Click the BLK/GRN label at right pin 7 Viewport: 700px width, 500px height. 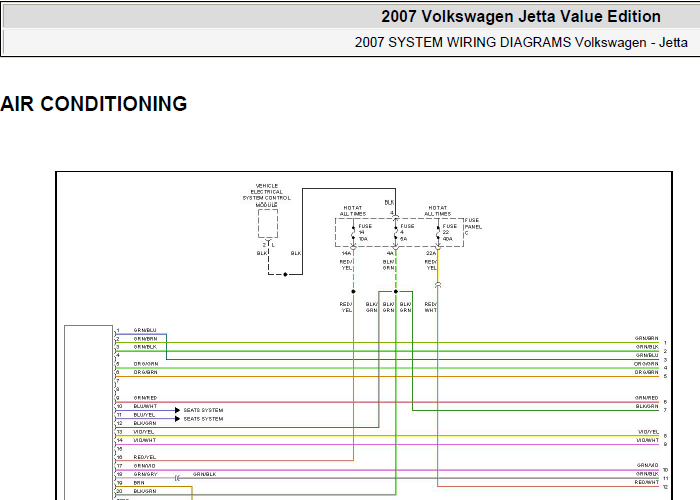pyautogui.click(x=647, y=406)
